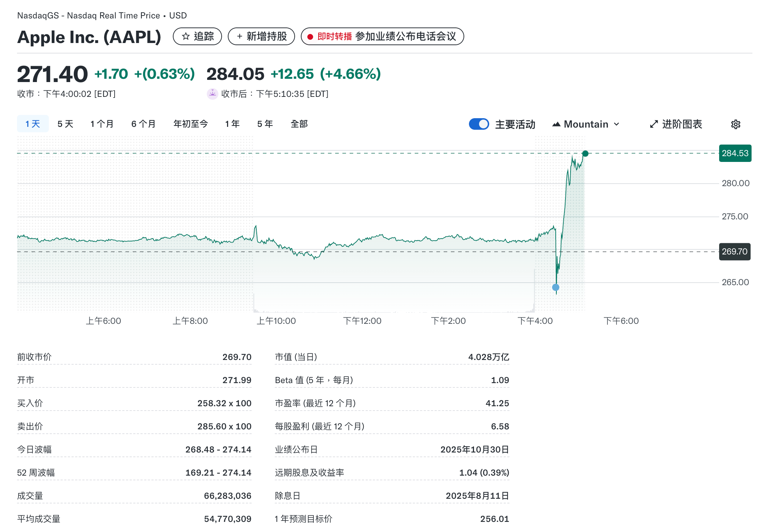Click the chart settings gear icon
The image size is (760, 532).
click(x=735, y=124)
